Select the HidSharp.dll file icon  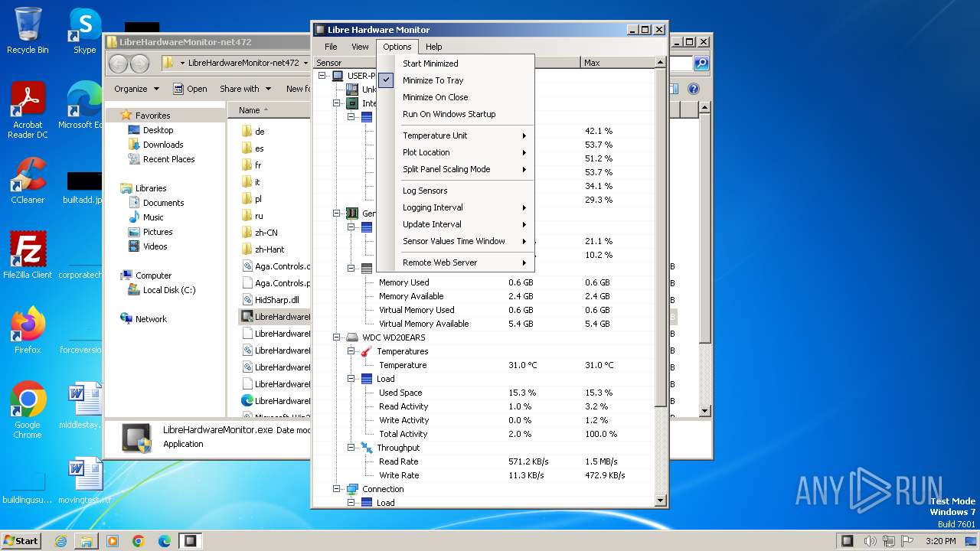(x=247, y=300)
